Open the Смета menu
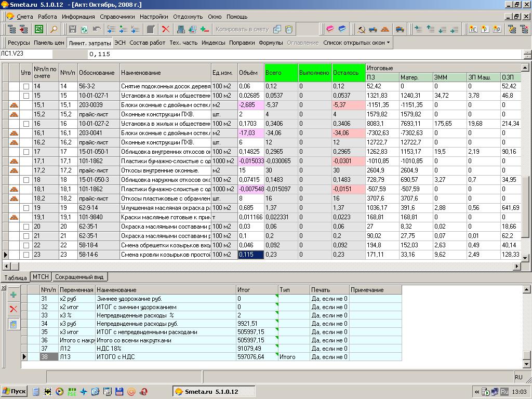 click(x=25, y=17)
